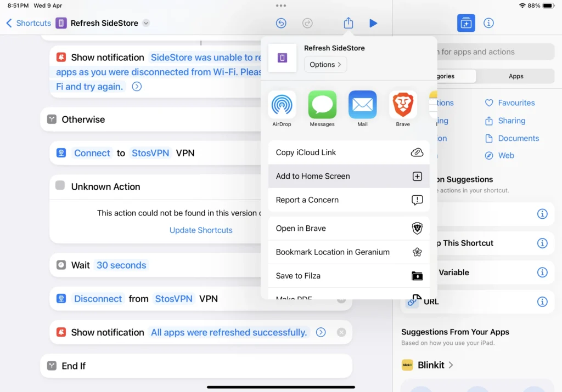This screenshot has width=562, height=392.
Task: Open the Favourites category
Action: pyautogui.click(x=510, y=103)
